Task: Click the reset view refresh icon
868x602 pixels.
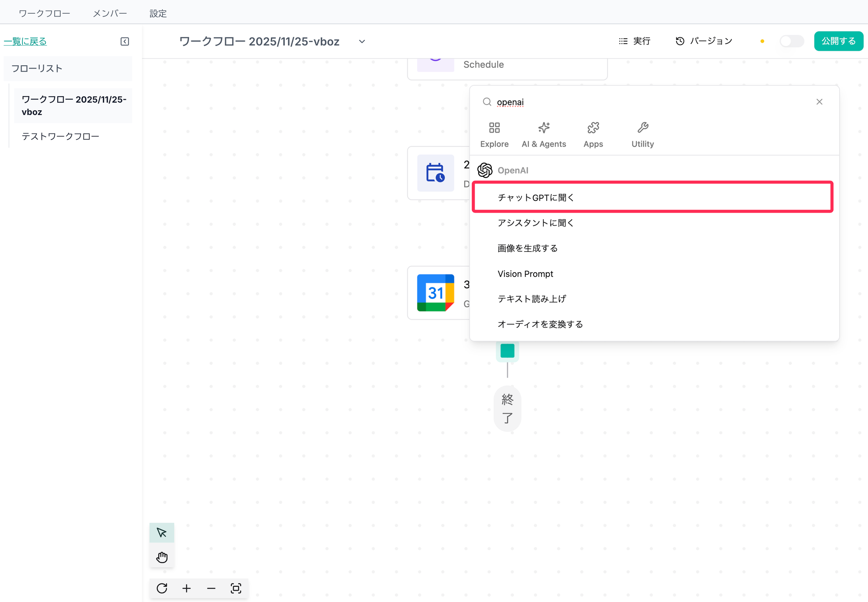Action: [x=162, y=588]
